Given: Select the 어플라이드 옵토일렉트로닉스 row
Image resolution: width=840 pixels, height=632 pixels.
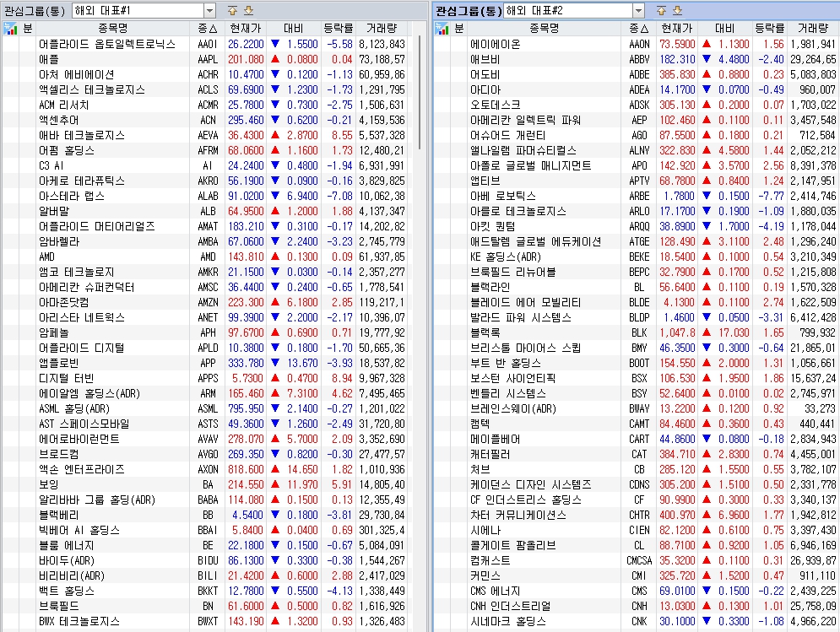Looking at the screenshot, I should tap(203, 44).
